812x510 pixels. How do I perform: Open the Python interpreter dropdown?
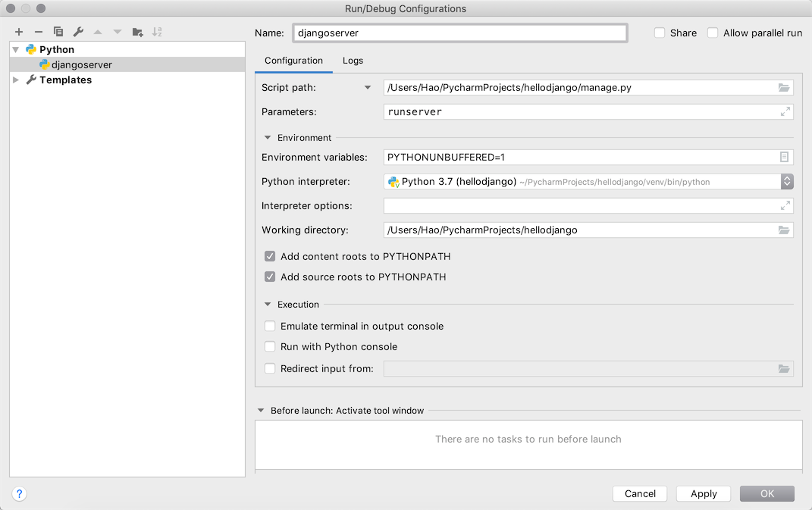point(787,181)
